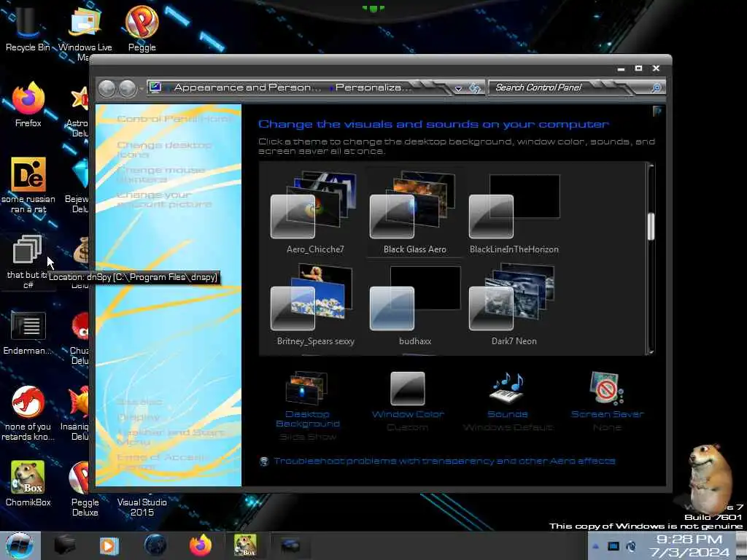The width and height of the screenshot is (747, 560).
Task: Minimize the Personalization window
Action: click(621, 69)
